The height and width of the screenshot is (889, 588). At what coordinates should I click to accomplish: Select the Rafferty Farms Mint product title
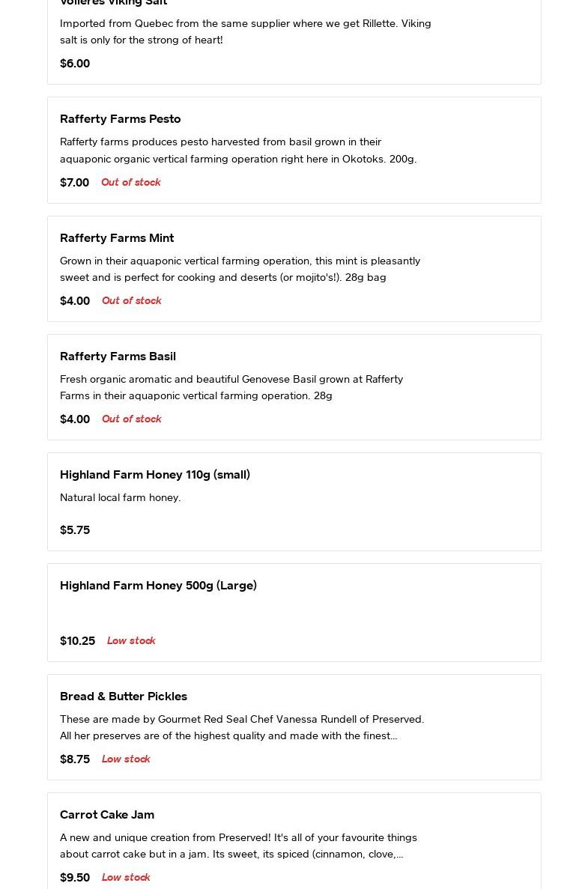[x=117, y=237]
